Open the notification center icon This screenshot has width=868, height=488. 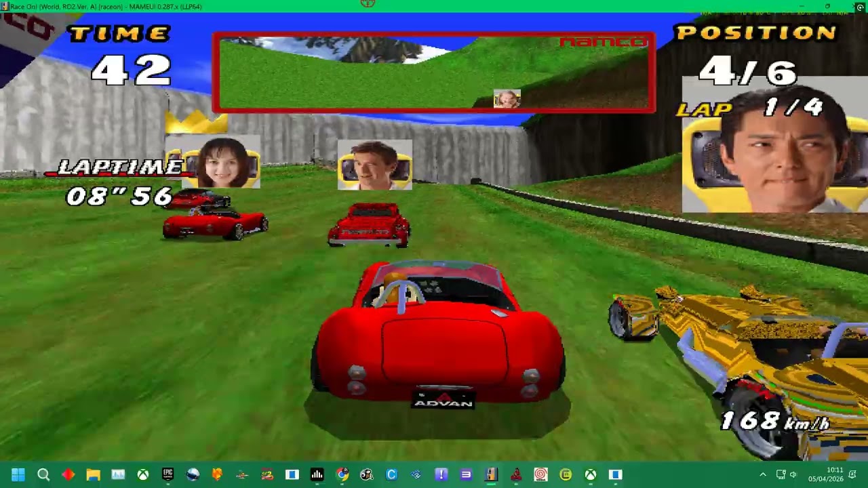853,474
